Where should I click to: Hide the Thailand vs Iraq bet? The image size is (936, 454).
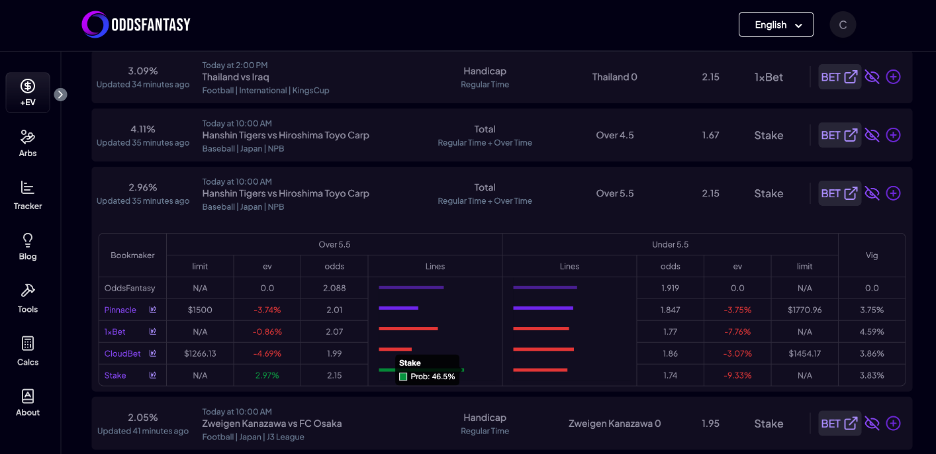coord(872,77)
